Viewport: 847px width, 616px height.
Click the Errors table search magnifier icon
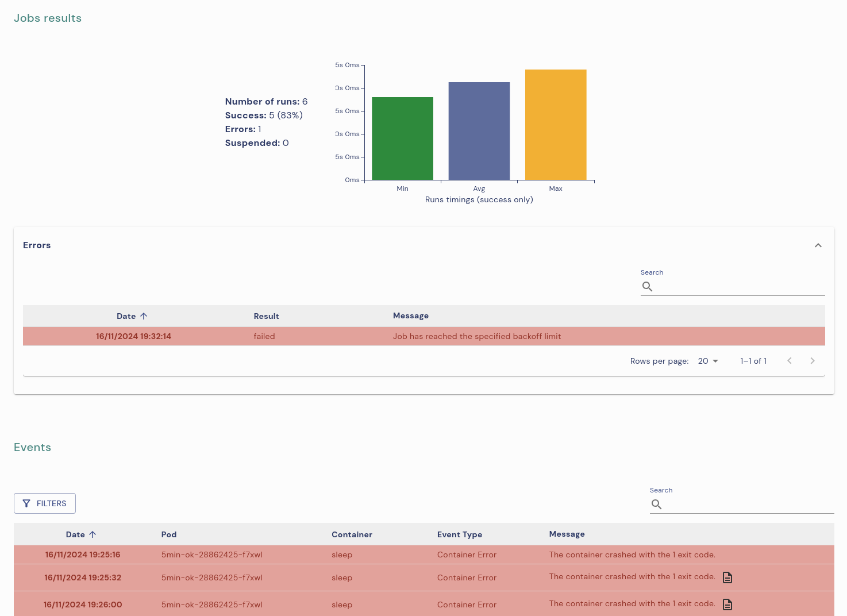647,287
